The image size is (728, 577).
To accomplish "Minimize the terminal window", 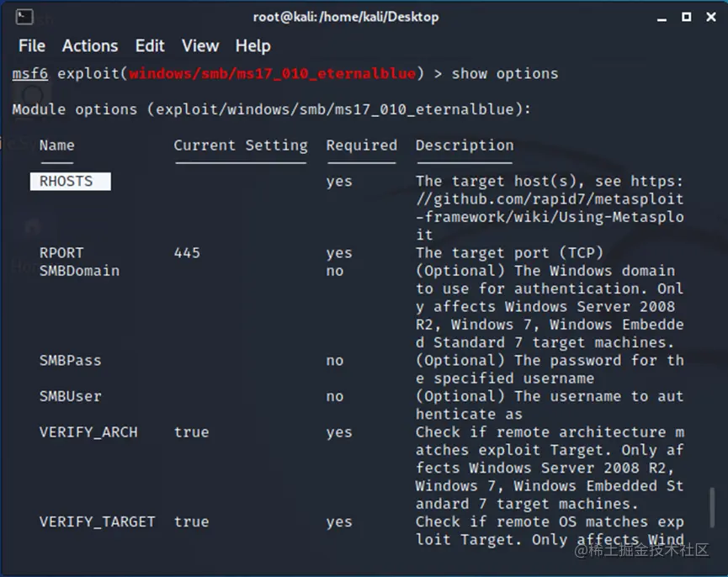I will [x=664, y=17].
